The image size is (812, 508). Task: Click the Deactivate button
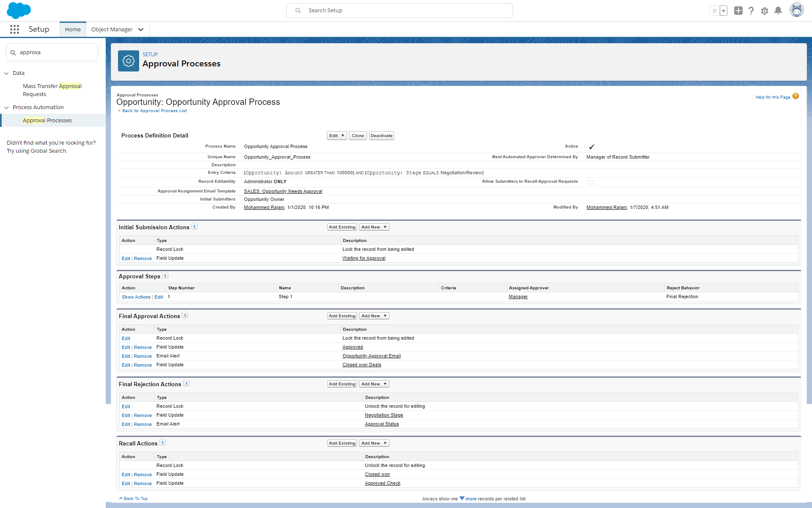[381, 136]
